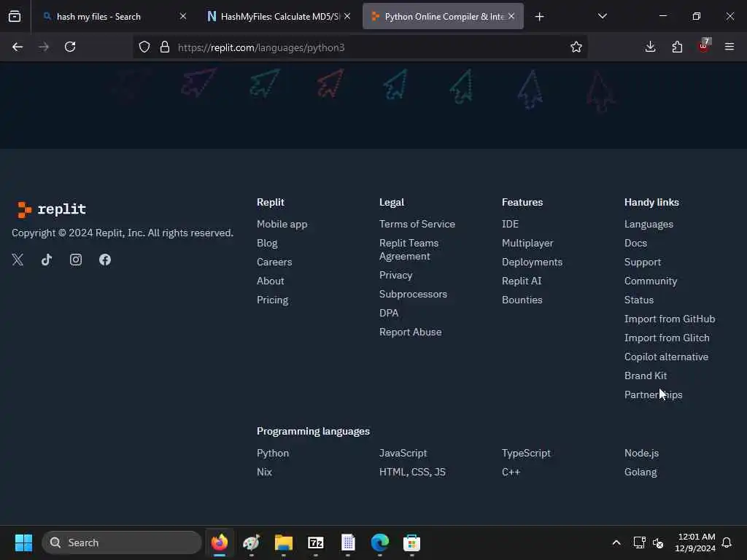Viewport: 747px width, 560px height.
Task: Open 7-Zip from the taskbar
Action: click(316, 542)
